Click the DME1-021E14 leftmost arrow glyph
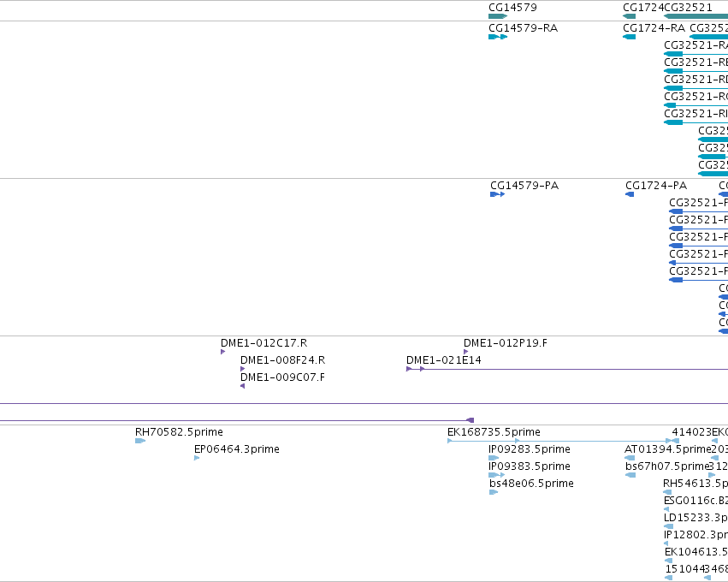Screen dimensions: 728x582 tap(409, 369)
